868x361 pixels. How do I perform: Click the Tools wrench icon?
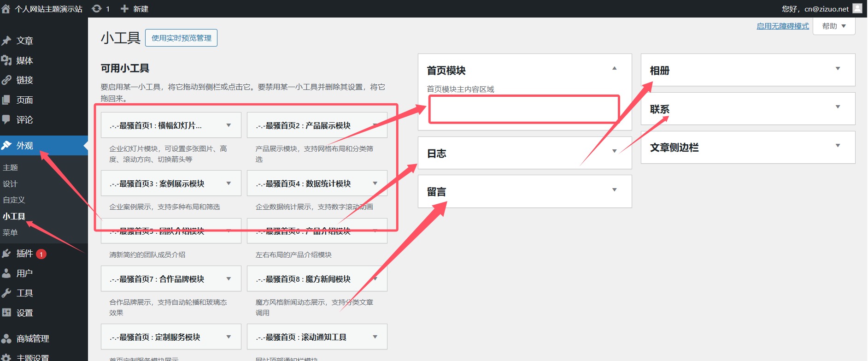coord(6,293)
